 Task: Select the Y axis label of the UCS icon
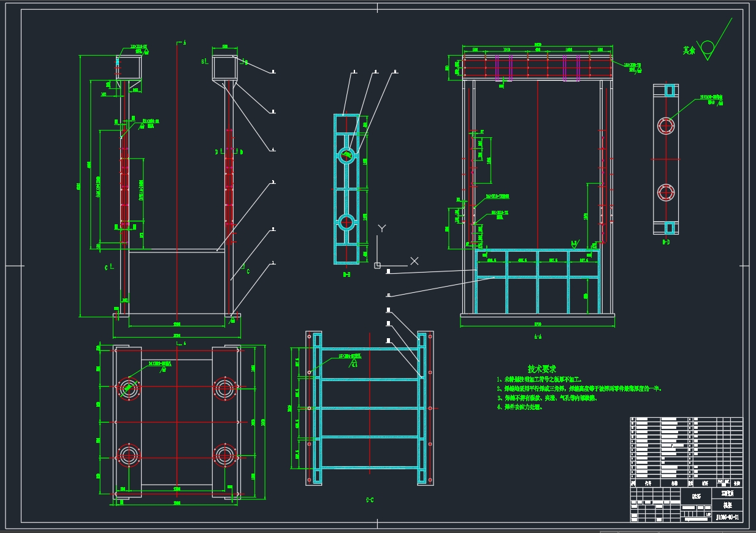pos(381,229)
